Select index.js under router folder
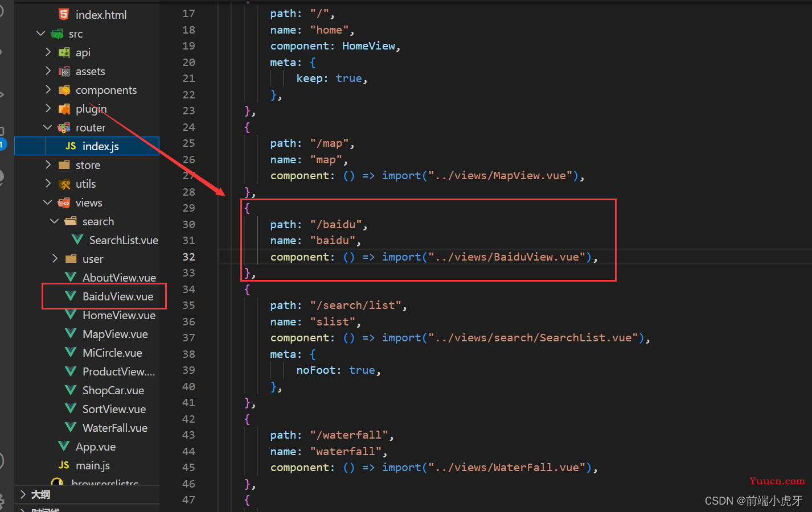 (100, 146)
